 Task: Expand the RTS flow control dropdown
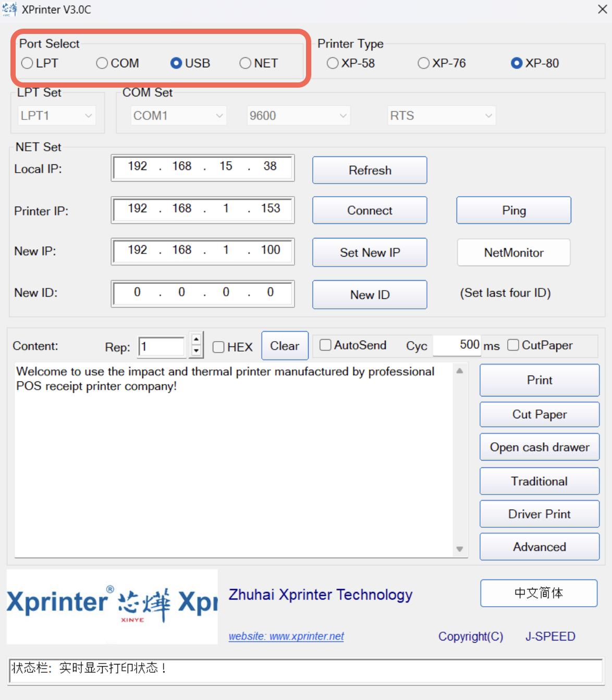click(441, 116)
